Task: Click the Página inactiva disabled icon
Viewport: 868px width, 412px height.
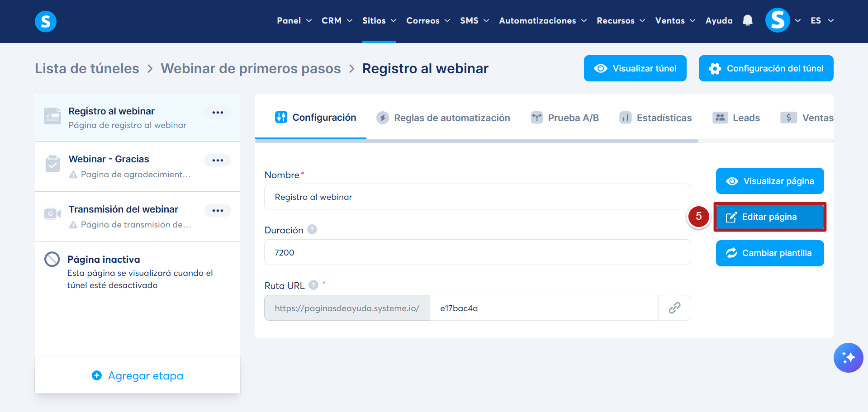Action: 52,259
